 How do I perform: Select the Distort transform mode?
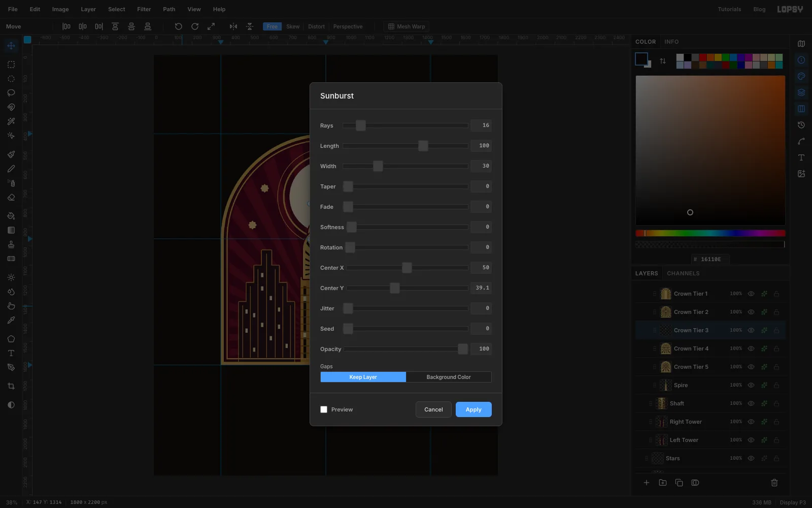pos(316,26)
